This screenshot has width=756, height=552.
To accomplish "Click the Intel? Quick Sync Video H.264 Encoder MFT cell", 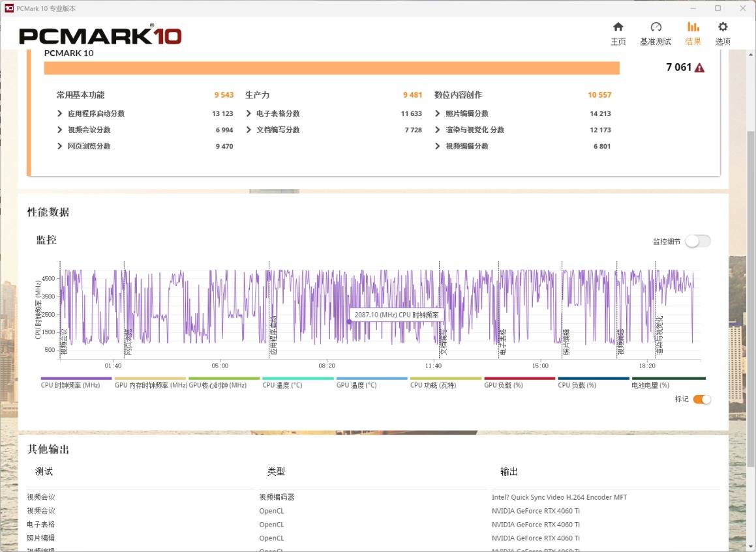I will point(559,497).
